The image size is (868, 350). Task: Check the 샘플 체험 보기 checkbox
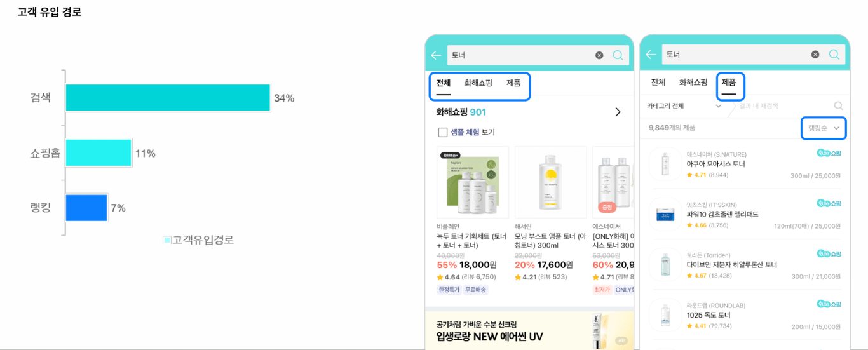click(443, 132)
